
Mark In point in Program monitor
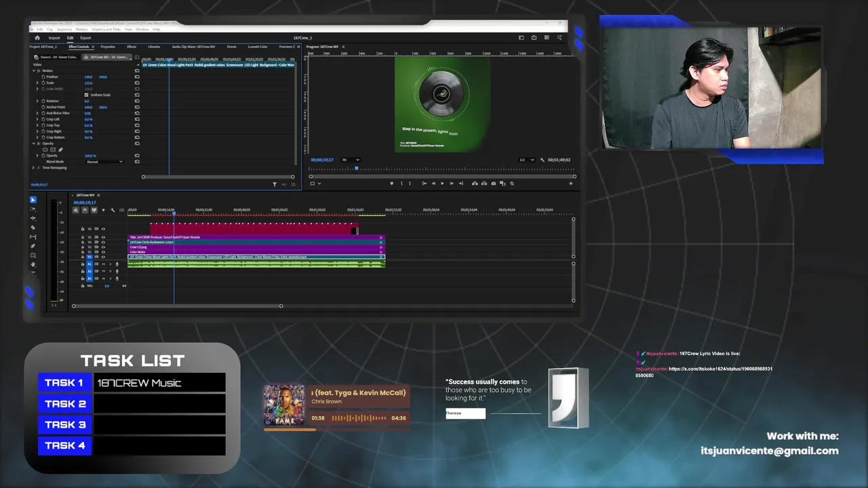(x=401, y=183)
